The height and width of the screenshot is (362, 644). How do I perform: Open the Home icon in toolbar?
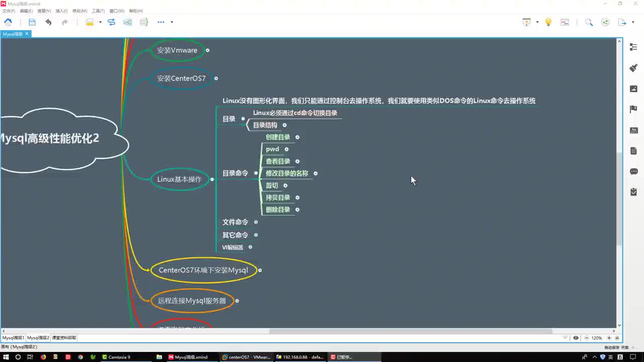coord(8,22)
